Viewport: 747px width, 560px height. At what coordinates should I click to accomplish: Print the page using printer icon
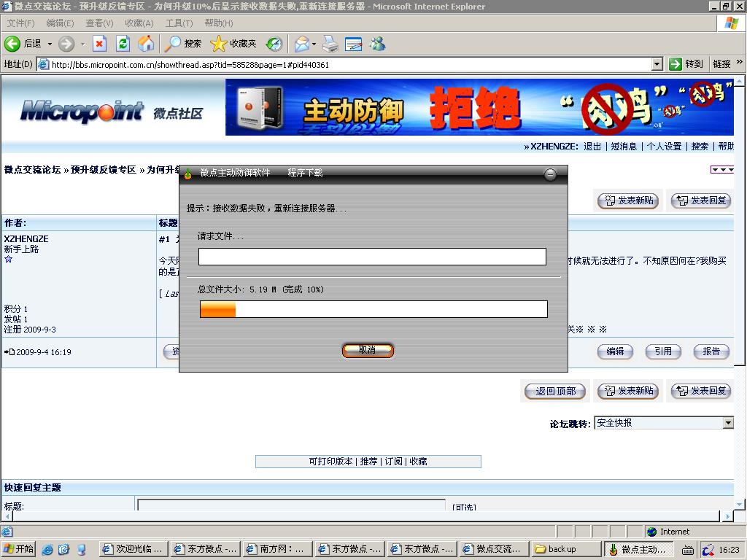click(x=330, y=44)
